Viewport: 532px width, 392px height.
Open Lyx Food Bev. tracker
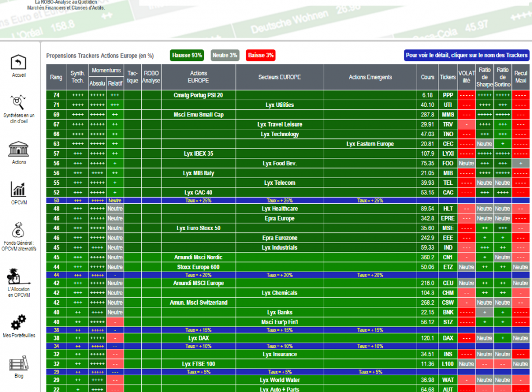[x=279, y=164]
